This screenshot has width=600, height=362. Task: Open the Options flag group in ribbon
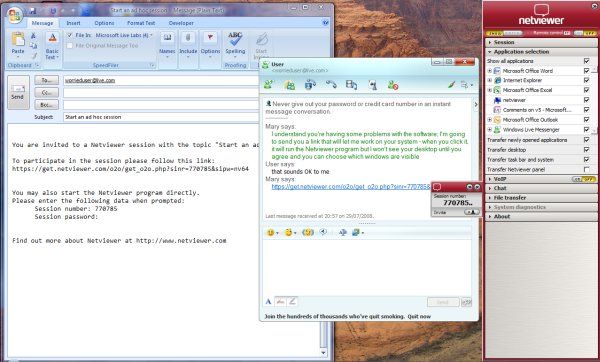click(210, 45)
